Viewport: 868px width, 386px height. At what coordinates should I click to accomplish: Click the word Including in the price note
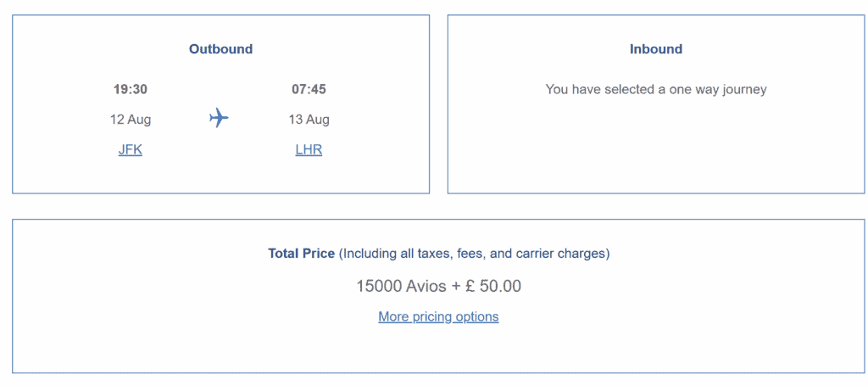369,254
